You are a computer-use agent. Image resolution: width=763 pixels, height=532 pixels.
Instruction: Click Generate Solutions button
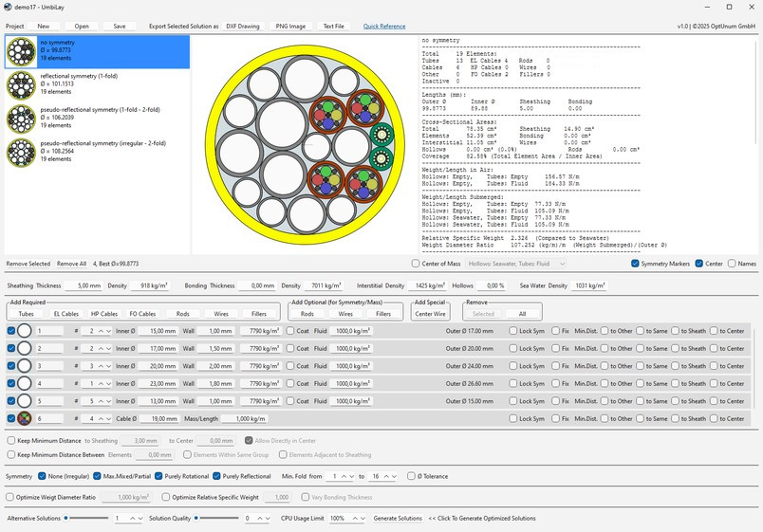click(x=398, y=519)
